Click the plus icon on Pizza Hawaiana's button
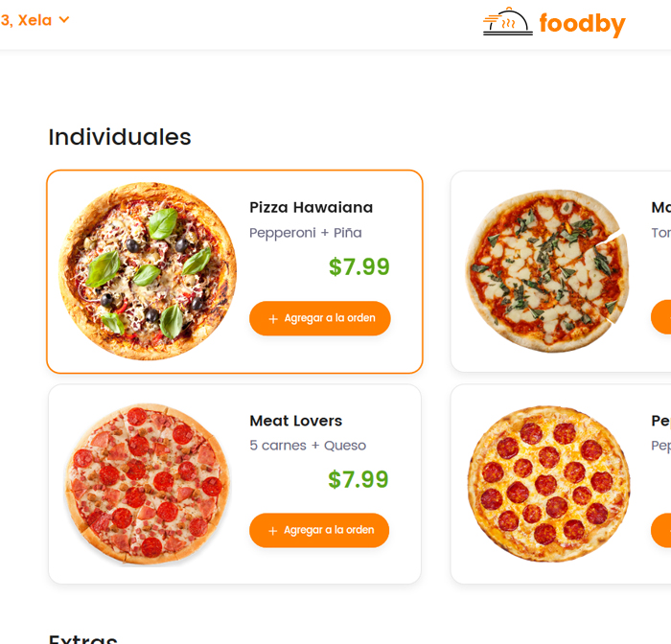The image size is (671, 644). [x=273, y=319]
